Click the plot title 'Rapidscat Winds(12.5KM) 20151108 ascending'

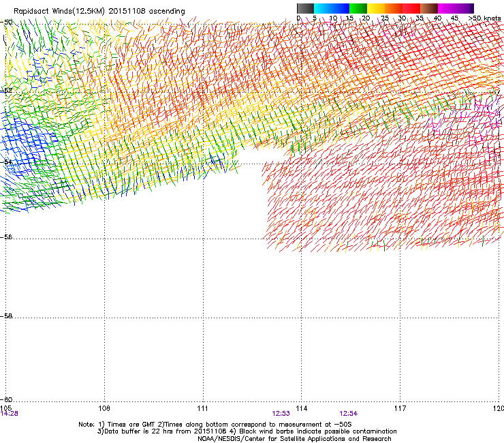[x=99, y=12]
